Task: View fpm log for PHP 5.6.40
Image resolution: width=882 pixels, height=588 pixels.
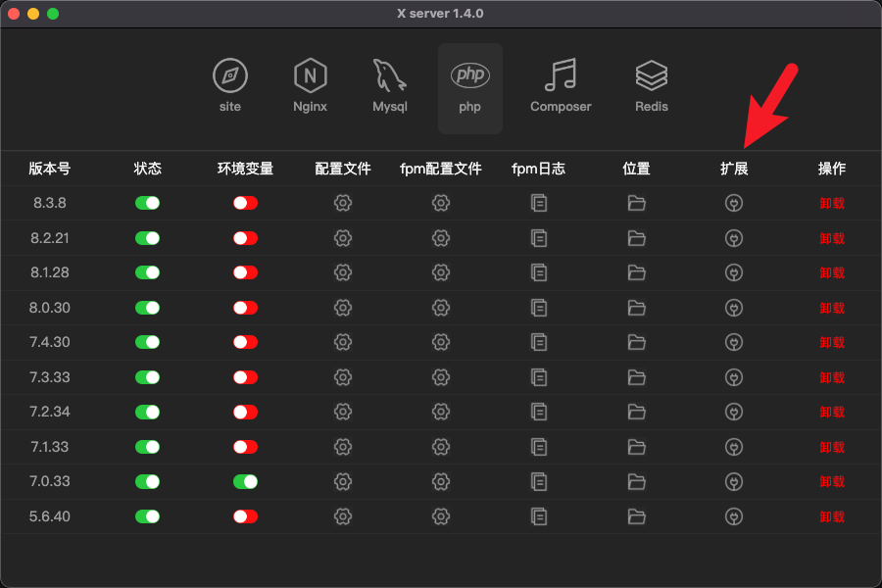Action: 539,516
